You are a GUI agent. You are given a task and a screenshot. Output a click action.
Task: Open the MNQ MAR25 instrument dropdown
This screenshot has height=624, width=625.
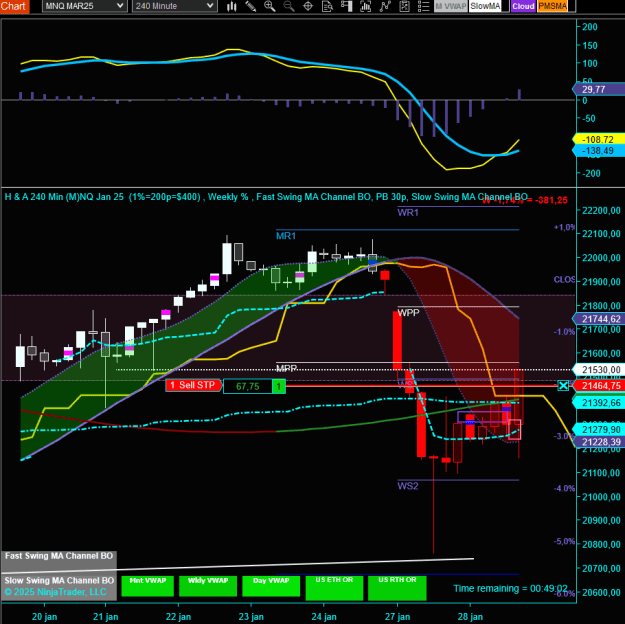coord(85,6)
